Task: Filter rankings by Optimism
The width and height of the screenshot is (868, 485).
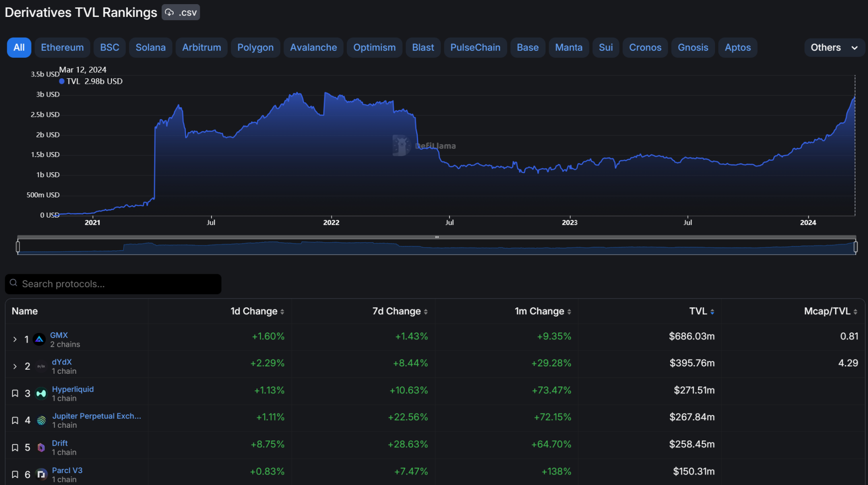Action: [375, 48]
